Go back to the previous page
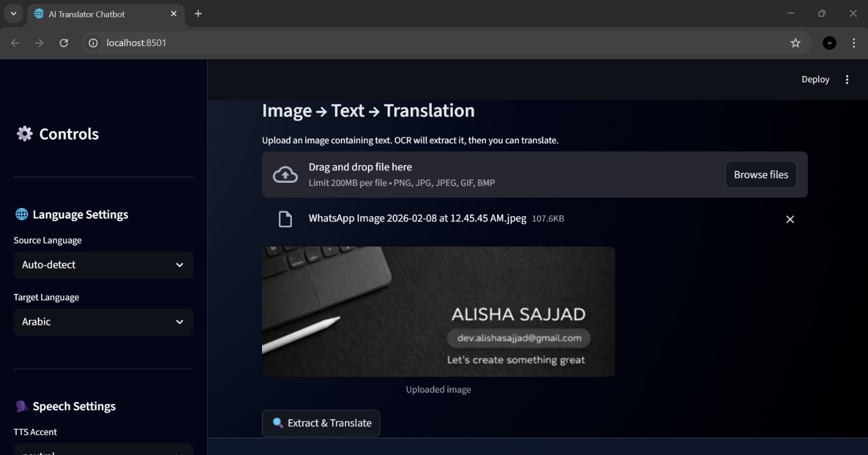 [15, 43]
